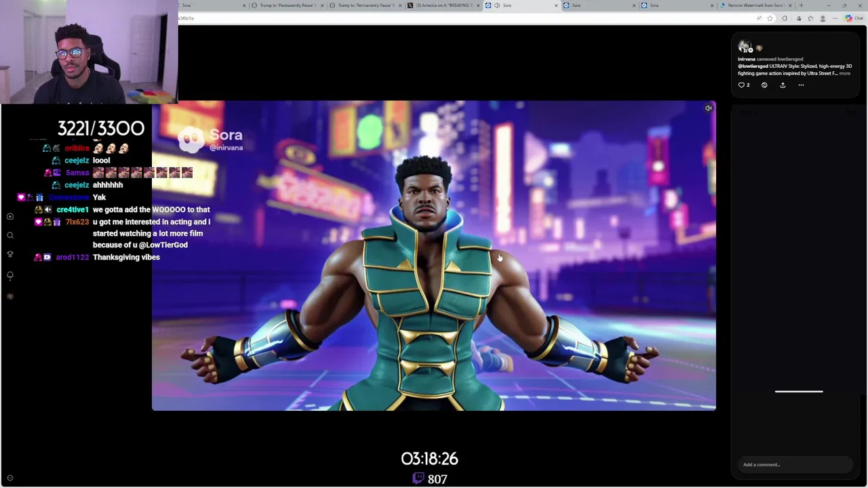Open notifications bell in the sidebar
868x488 pixels.
(x=10, y=275)
